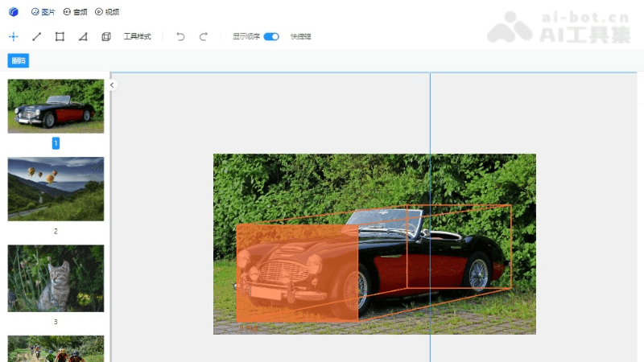This screenshot has width=644, height=362.
Task: Select the rectangle bounding box tool
Action: pyautogui.click(x=60, y=36)
